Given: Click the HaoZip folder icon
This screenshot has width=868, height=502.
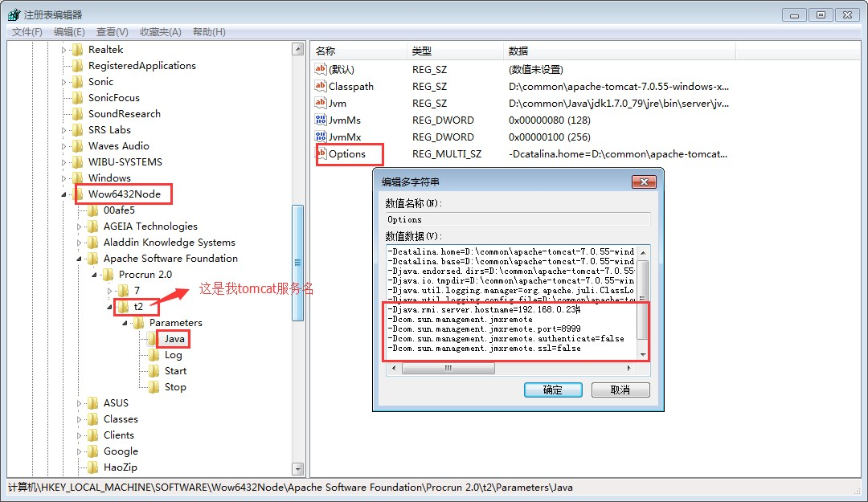Looking at the screenshot, I should (x=93, y=467).
